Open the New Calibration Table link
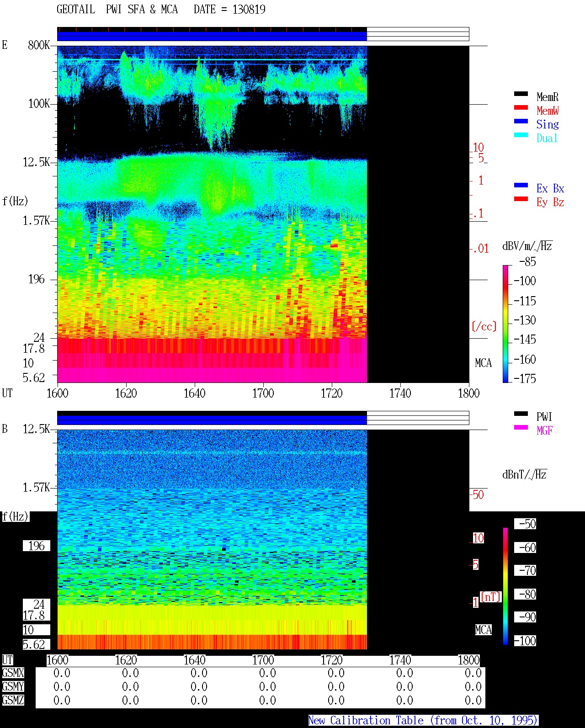The image size is (585, 728). tap(423, 721)
